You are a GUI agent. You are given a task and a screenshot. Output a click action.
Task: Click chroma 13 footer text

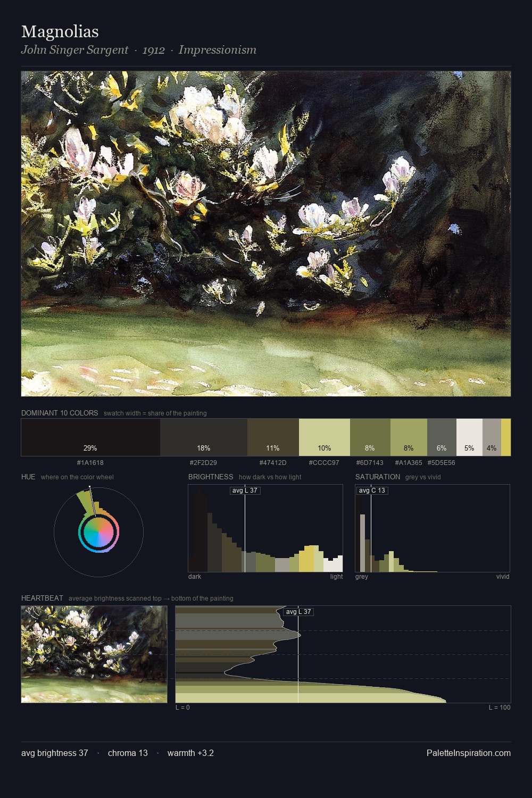coord(128,753)
